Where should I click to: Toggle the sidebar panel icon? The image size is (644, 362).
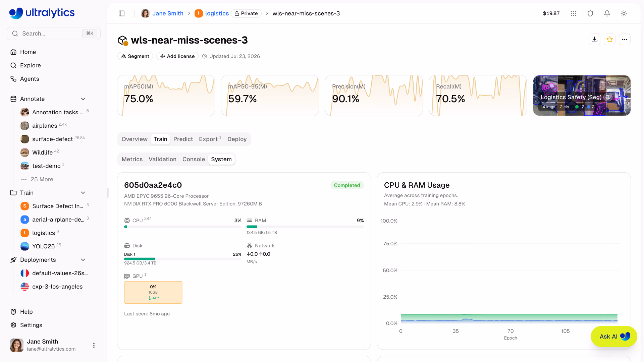[x=122, y=13]
